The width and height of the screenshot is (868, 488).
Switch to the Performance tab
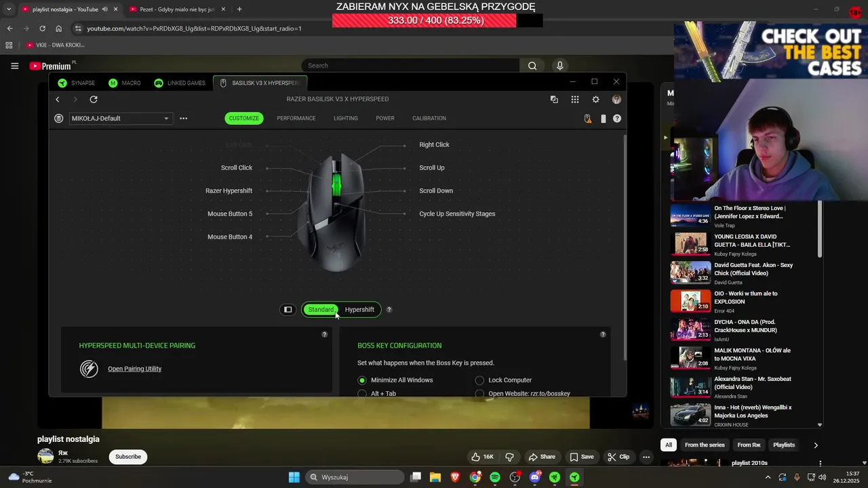pyautogui.click(x=296, y=118)
